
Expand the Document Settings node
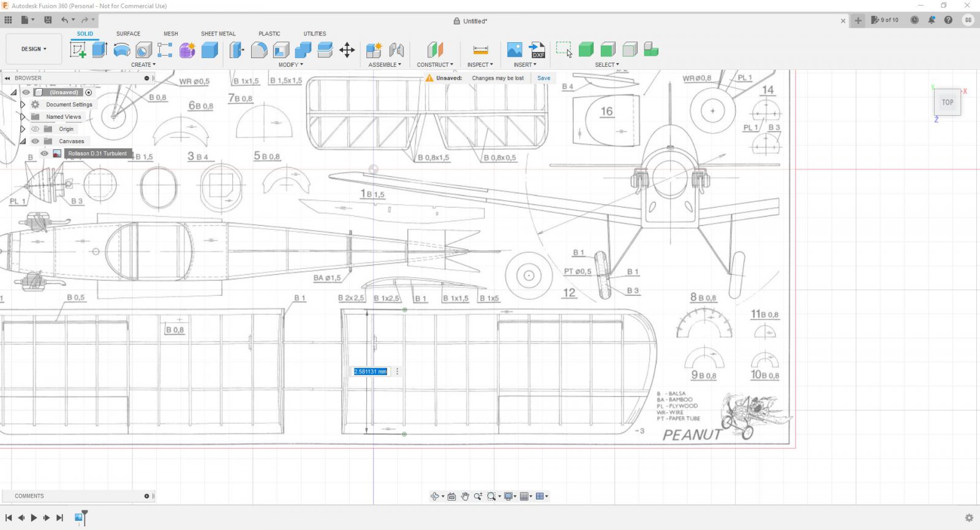coord(23,105)
